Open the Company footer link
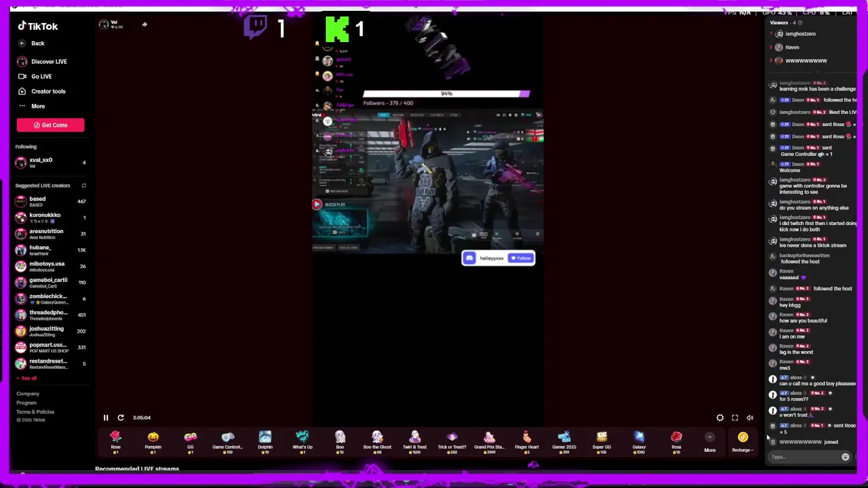868x488 pixels. (x=28, y=394)
